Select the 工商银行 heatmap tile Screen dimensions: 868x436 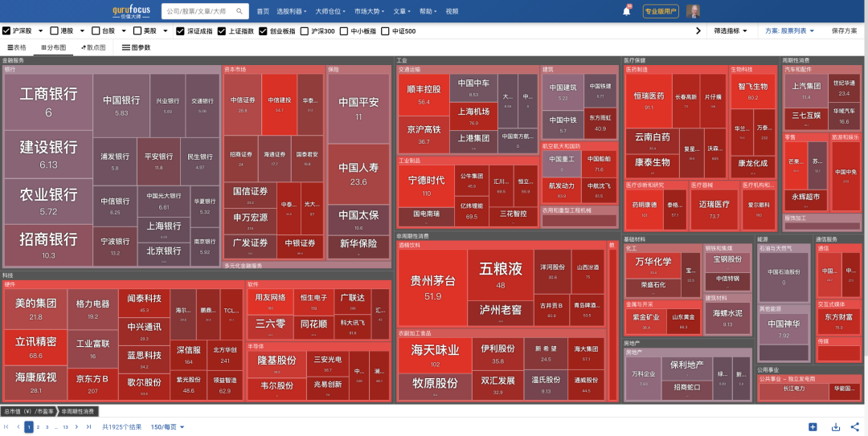pos(48,102)
